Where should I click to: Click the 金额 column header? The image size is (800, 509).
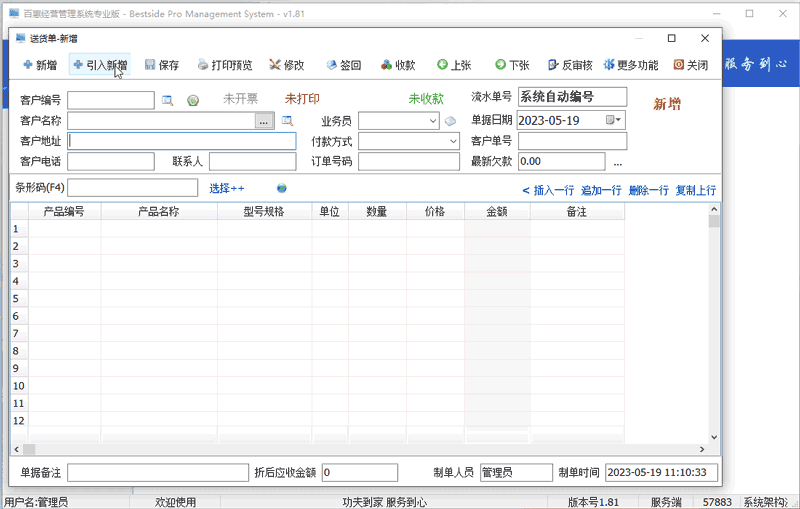[x=497, y=212]
